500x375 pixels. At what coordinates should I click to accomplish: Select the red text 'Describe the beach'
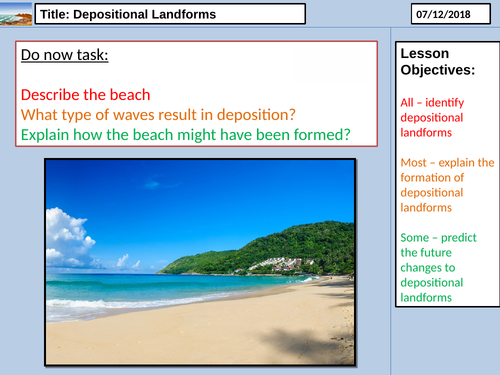point(85,95)
